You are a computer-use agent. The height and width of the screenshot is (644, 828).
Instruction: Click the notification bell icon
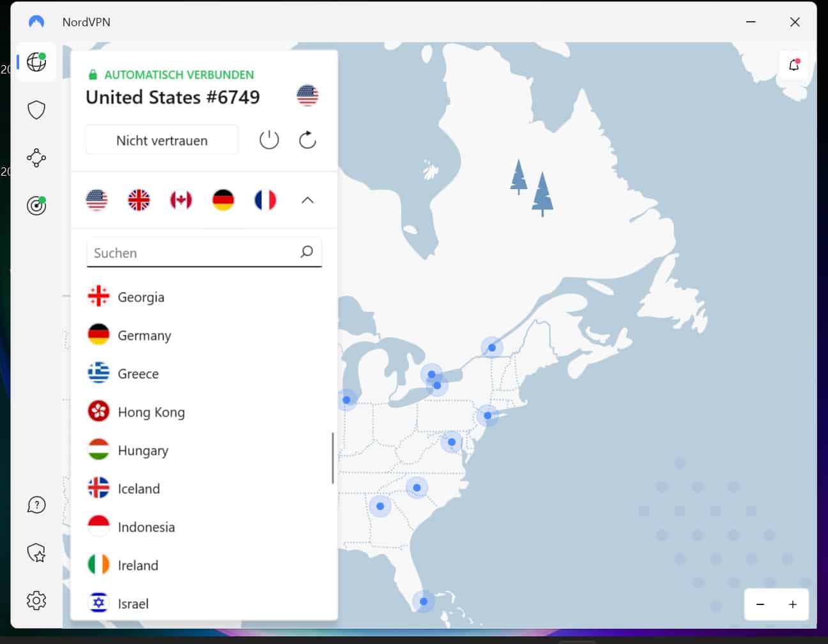pyautogui.click(x=794, y=65)
